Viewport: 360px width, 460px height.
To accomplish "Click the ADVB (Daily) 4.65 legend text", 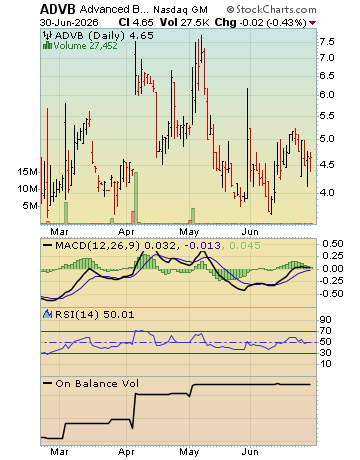I will [x=104, y=35].
